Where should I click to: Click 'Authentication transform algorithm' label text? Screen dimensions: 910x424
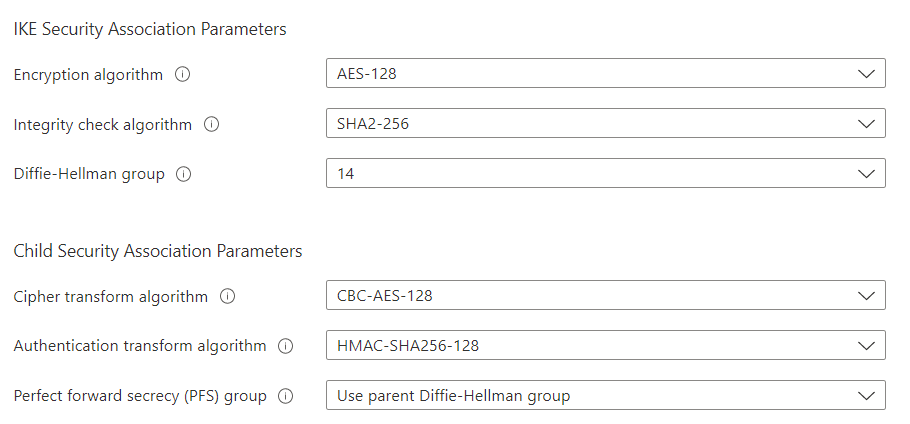[140, 346]
